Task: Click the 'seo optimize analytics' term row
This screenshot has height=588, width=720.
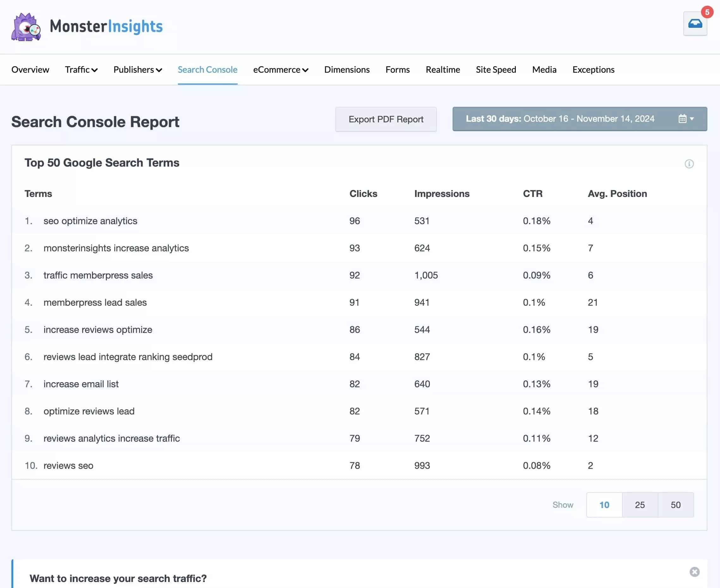Action: pyautogui.click(x=90, y=221)
